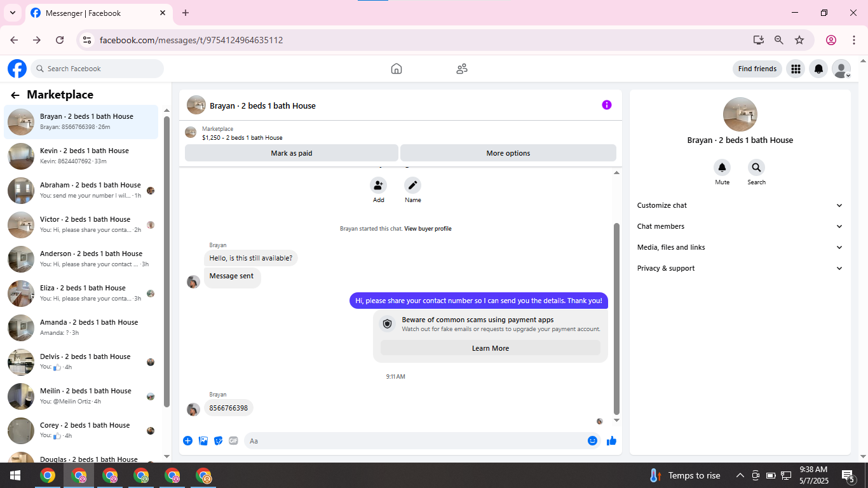This screenshot has width=868, height=488.
Task: Search within the conversation
Action: [x=756, y=168]
